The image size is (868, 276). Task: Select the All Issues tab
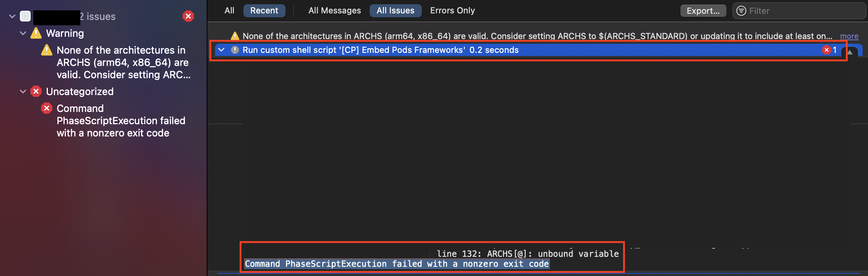point(395,10)
